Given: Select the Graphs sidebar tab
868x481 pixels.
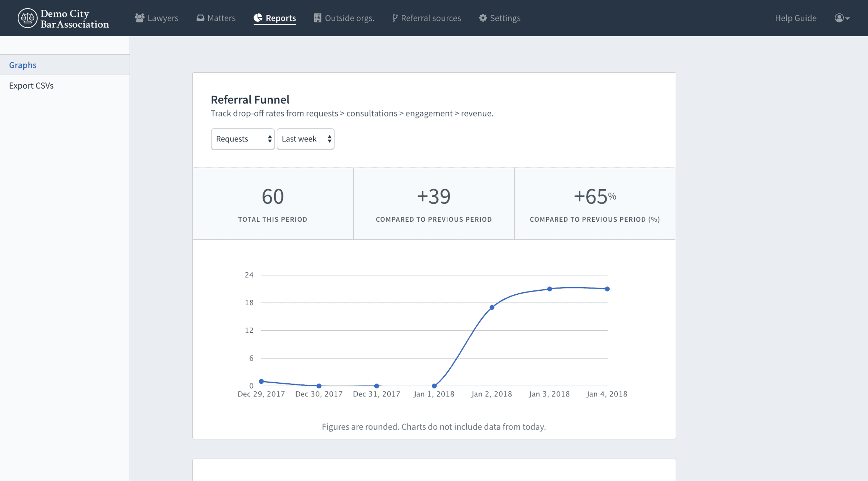Looking at the screenshot, I should pos(23,65).
